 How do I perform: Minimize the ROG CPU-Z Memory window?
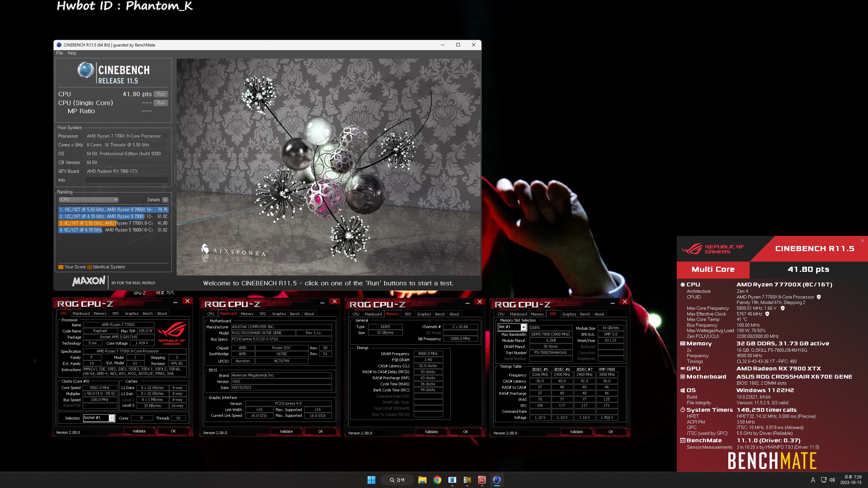point(467,302)
